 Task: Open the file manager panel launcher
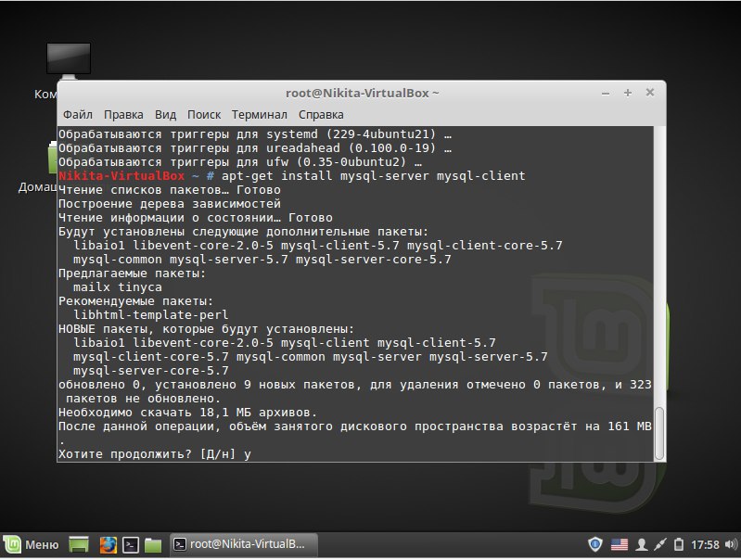(153, 545)
